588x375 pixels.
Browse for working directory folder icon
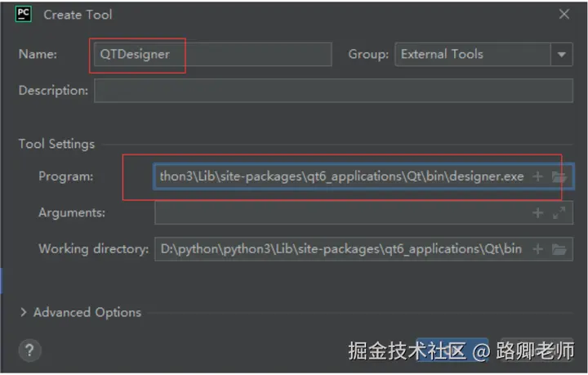pos(559,249)
